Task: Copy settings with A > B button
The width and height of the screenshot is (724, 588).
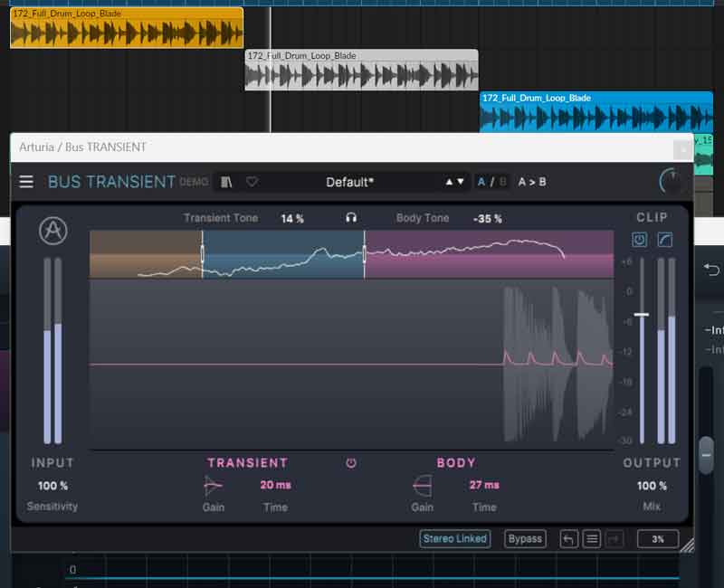Action: (532, 182)
